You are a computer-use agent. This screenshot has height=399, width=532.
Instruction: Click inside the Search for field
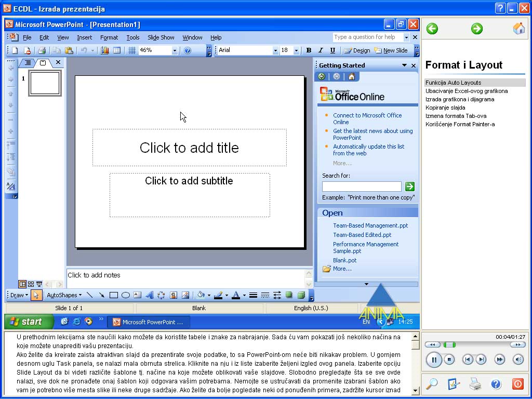pyautogui.click(x=361, y=186)
